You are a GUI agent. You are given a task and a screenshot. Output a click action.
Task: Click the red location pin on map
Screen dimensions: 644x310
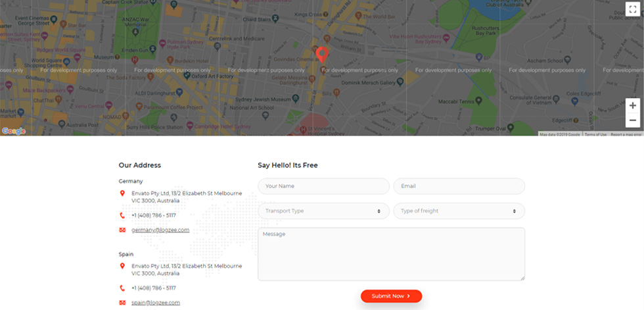(x=322, y=55)
